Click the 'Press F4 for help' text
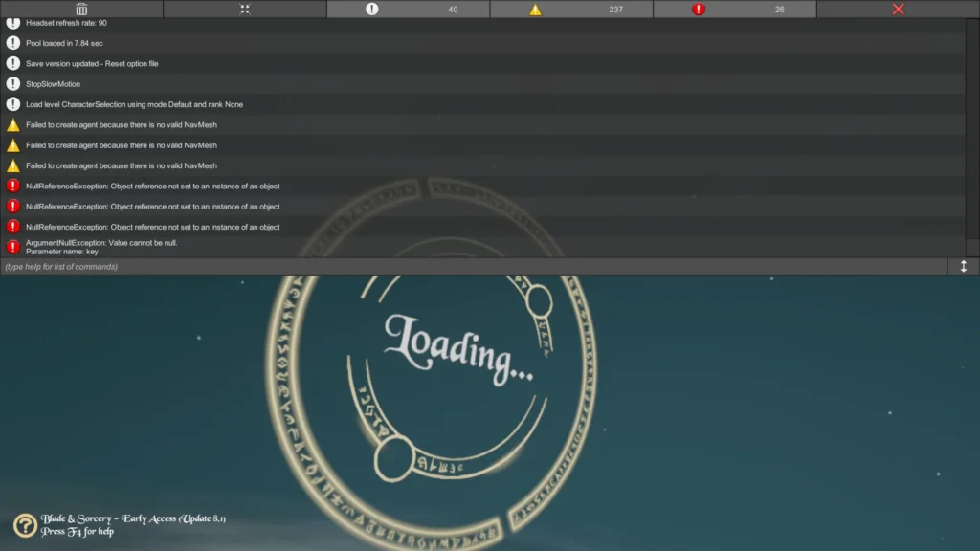 pos(78,532)
